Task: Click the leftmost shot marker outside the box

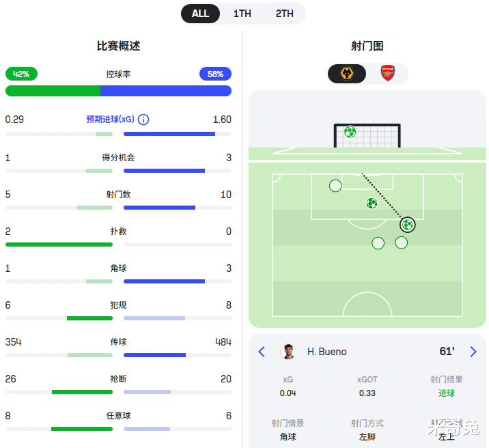Action: [378, 242]
